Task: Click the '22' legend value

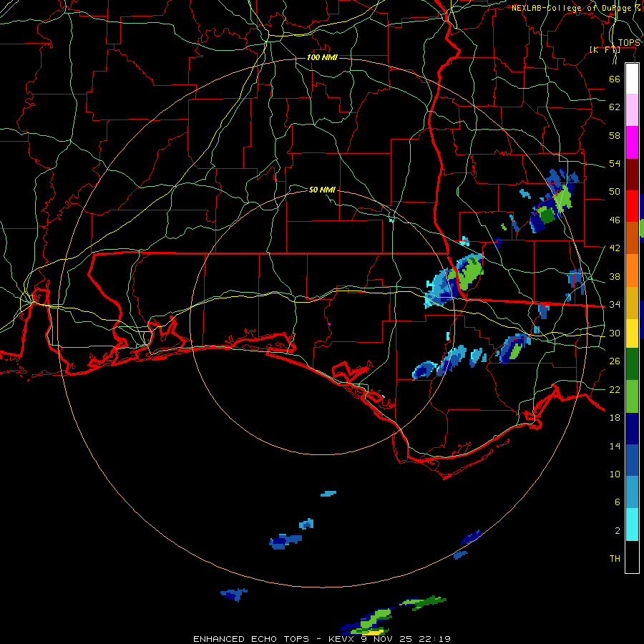Action: click(x=615, y=389)
